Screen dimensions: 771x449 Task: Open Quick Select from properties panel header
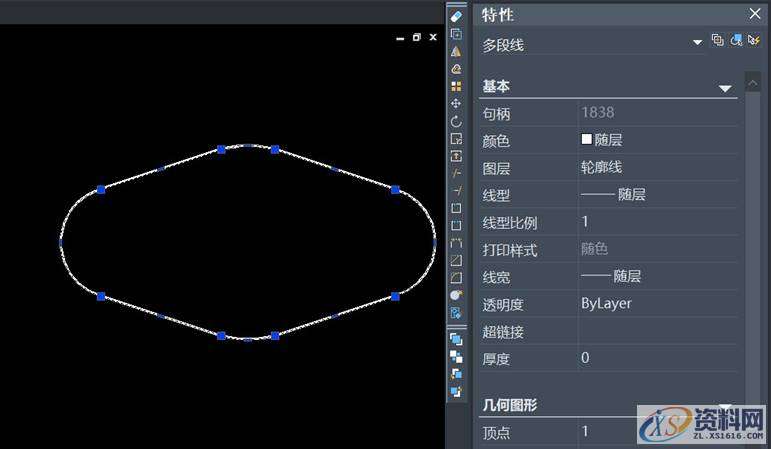(x=754, y=40)
